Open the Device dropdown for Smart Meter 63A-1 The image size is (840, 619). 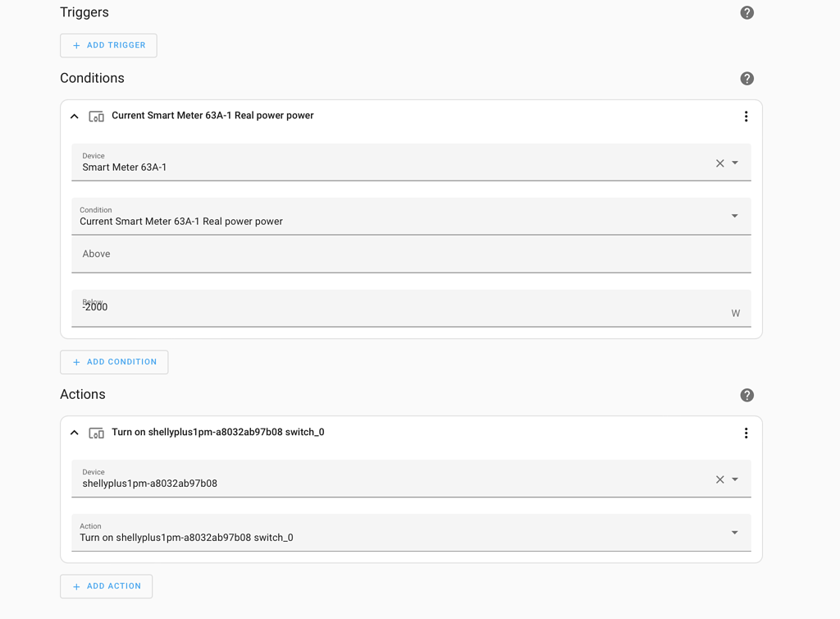pyautogui.click(x=734, y=162)
